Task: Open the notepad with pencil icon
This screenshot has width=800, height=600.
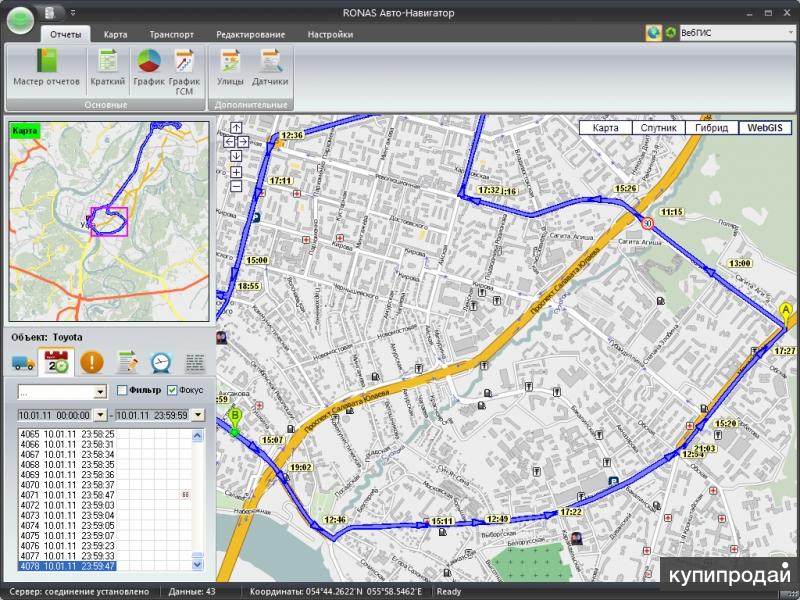Action: [x=127, y=362]
